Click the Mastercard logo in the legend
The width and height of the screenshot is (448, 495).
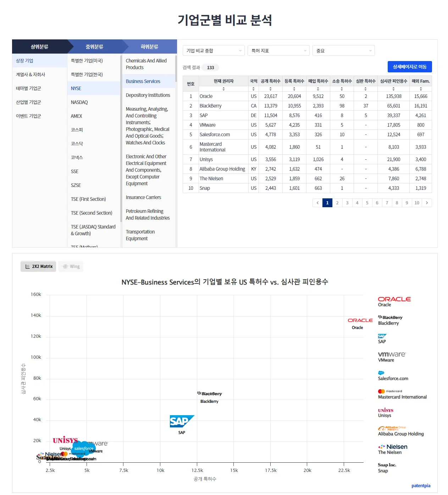pyautogui.click(x=390, y=391)
